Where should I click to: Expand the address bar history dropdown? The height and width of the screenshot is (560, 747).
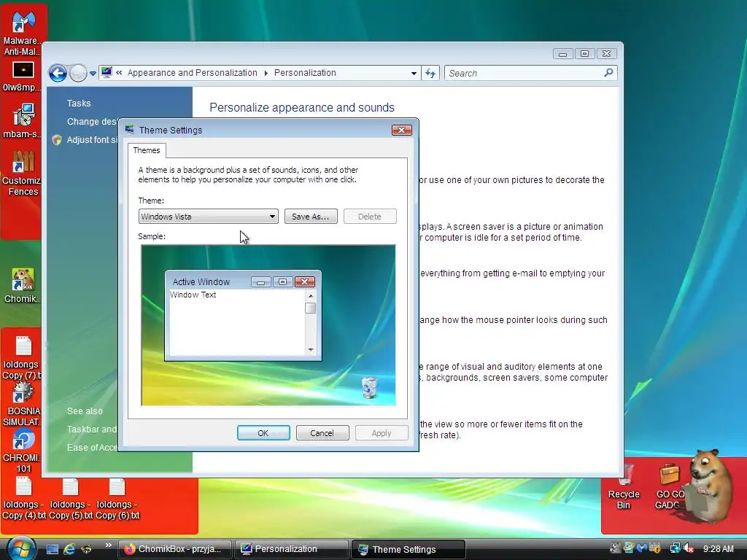(414, 74)
